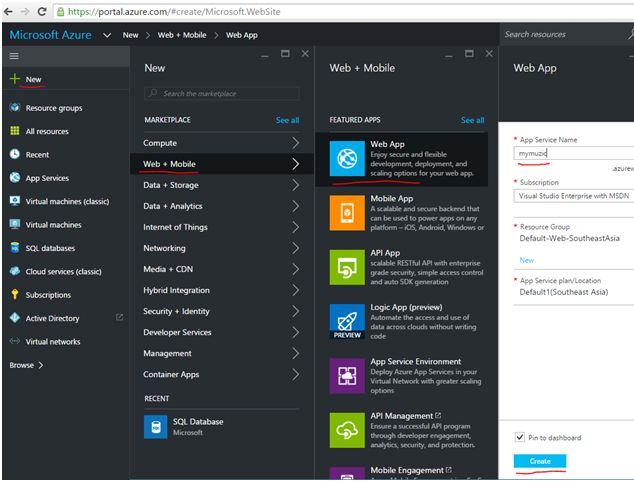634x482 pixels.
Task: Select Developer Services category
Action: pyautogui.click(x=222, y=332)
